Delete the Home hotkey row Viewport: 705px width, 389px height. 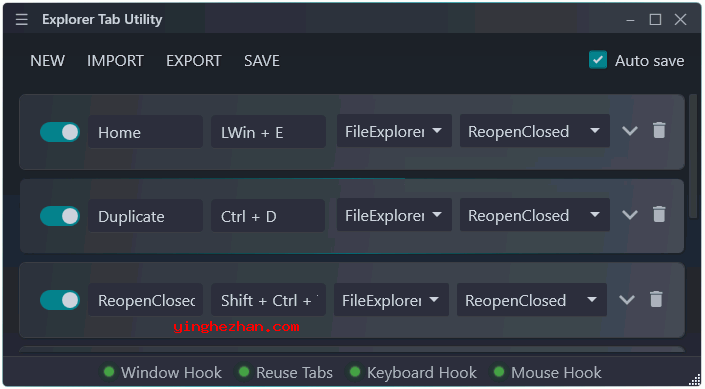(x=659, y=131)
